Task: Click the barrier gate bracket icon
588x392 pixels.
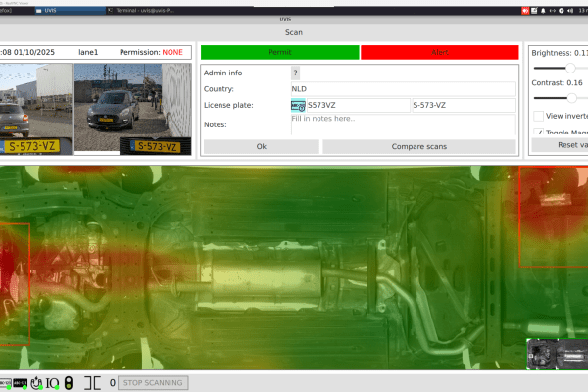Action: point(91,383)
